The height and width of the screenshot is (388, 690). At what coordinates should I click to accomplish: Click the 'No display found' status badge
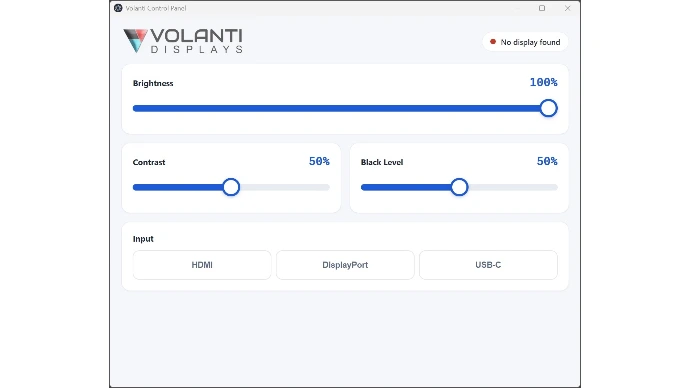tap(525, 42)
